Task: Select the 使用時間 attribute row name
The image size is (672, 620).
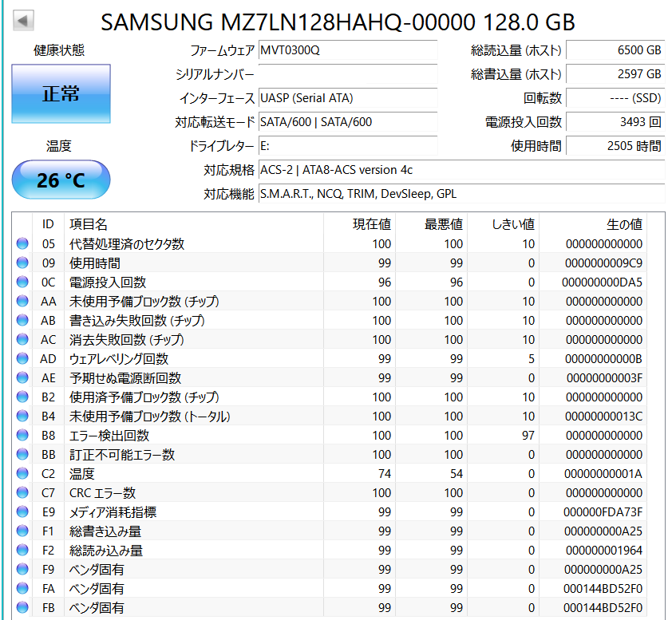Action: click(x=95, y=263)
